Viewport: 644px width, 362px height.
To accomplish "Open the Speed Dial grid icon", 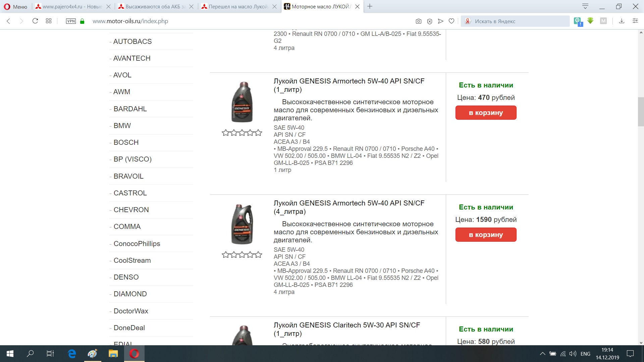I will point(49,21).
